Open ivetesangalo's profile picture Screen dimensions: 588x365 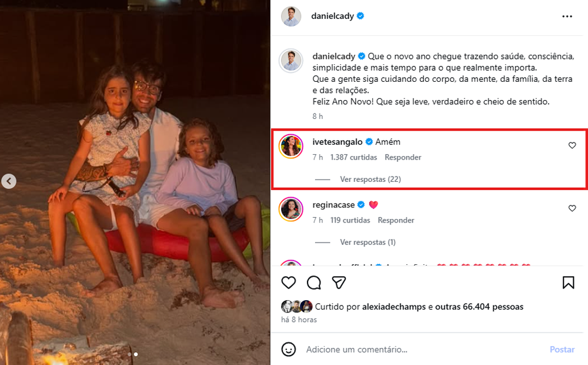click(x=290, y=147)
